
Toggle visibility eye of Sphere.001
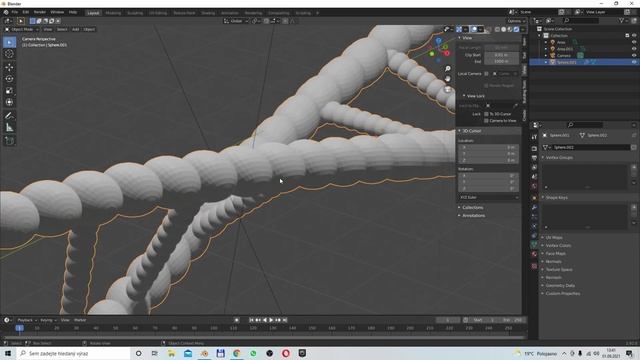(634, 62)
